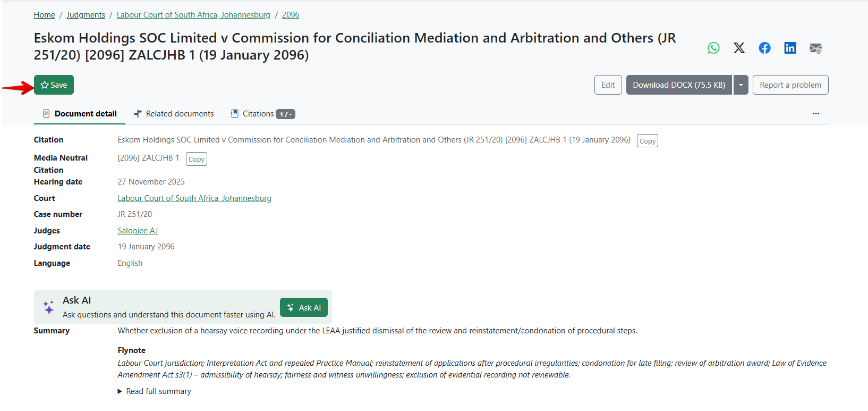Download DOCX file of judgment
This screenshot has height=411, width=868.
pyautogui.click(x=679, y=85)
